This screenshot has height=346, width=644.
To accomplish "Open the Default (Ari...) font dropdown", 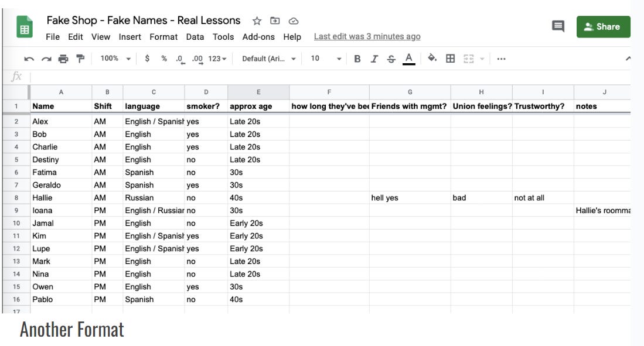I will (x=269, y=59).
